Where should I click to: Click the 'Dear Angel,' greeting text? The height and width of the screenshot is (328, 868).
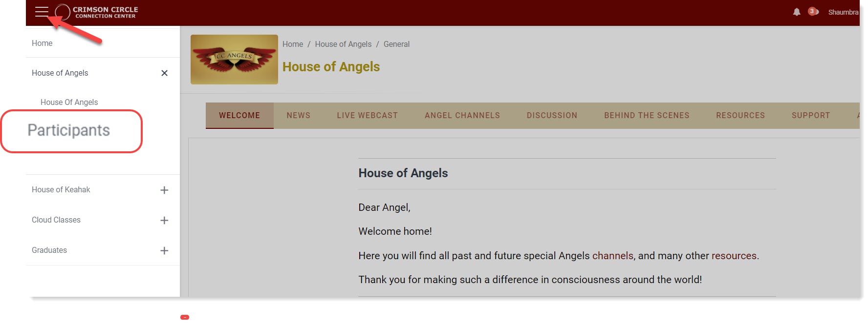385,207
